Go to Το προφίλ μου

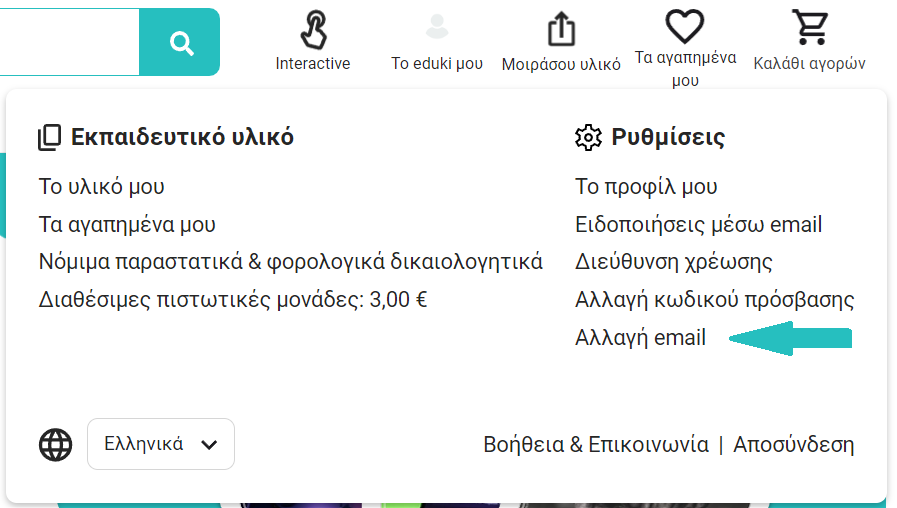coord(646,186)
